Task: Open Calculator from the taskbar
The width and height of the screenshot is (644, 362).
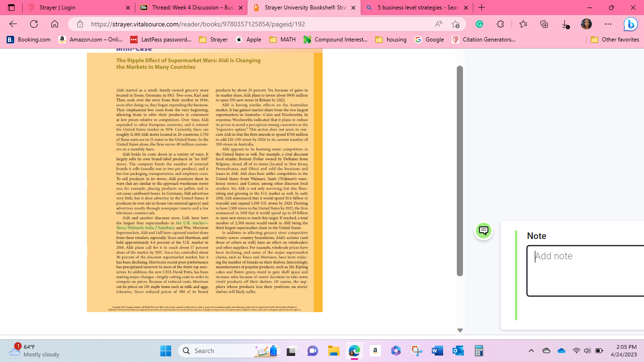Action: tap(479, 351)
